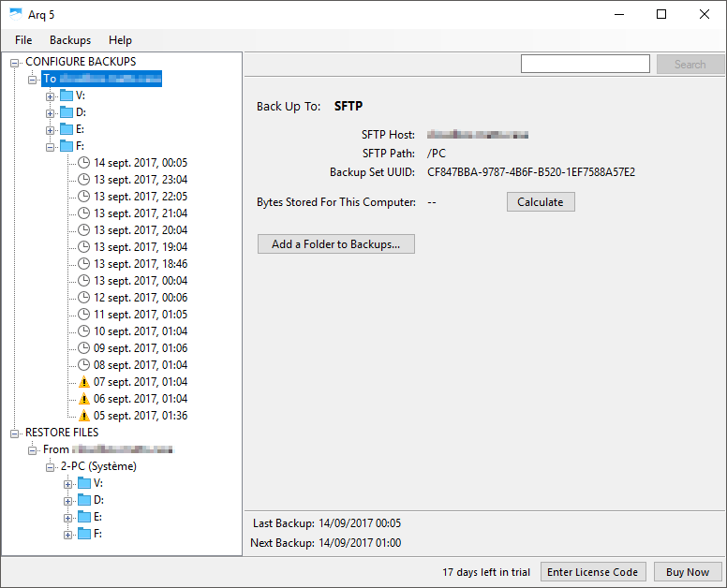Screen dimensions: 727x588
Task: Collapse F: folder under Configure Backups
Action: click(x=50, y=147)
